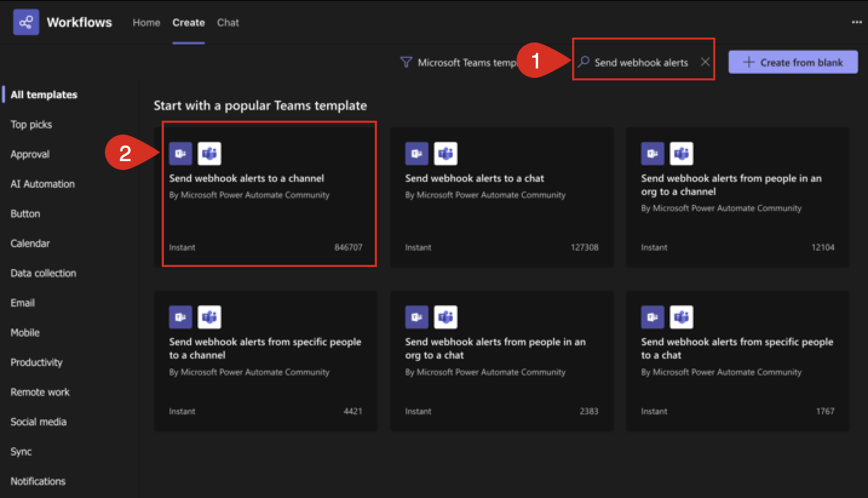Open the more options ellipsis menu
The height and width of the screenshot is (498, 868).
point(856,22)
